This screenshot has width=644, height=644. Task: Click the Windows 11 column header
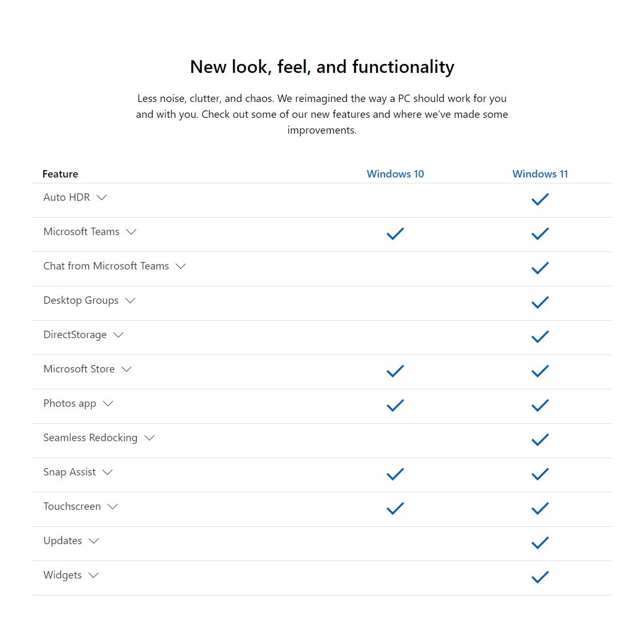point(540,174)
